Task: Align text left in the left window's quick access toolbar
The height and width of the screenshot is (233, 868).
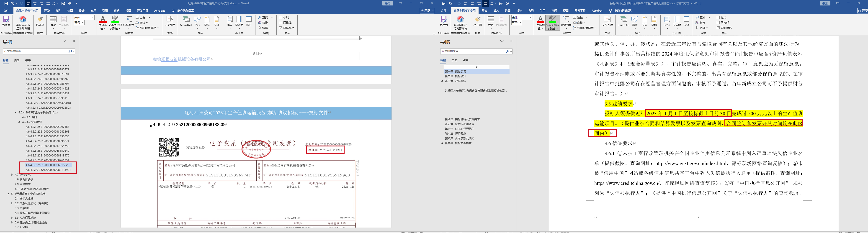Action: pyautogui.click(x=28, y=3)
